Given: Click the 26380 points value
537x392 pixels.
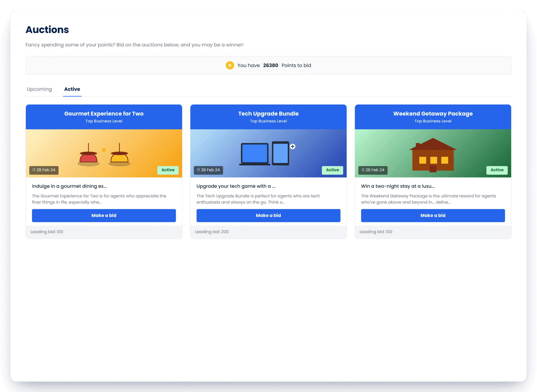Looking at the screenshot, I should point(270,65).
